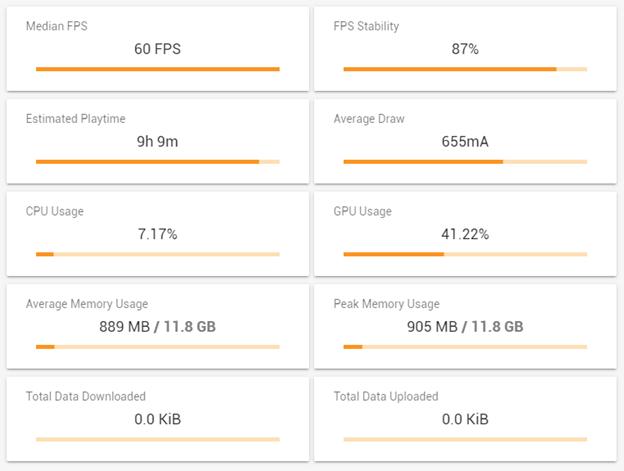Click the GPU Usage progress bar
Screen dimensions: 624x471
(465, 254)
